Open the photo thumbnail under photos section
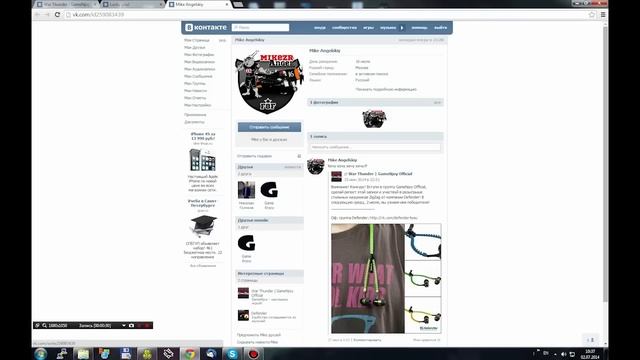Image resolution: width=640 pixels, height=360 pixels. click(x=374, y=119)
